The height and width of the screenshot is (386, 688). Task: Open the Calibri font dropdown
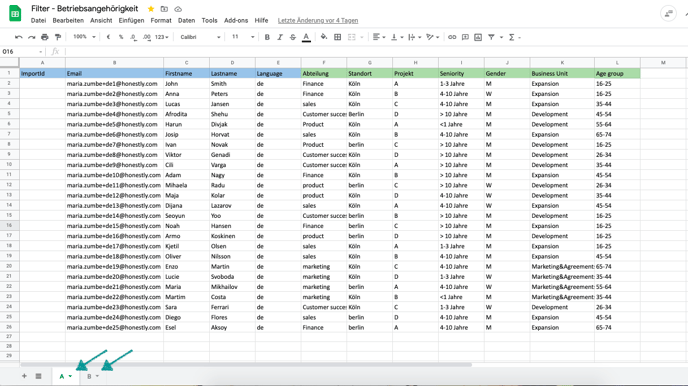(200, 37)
